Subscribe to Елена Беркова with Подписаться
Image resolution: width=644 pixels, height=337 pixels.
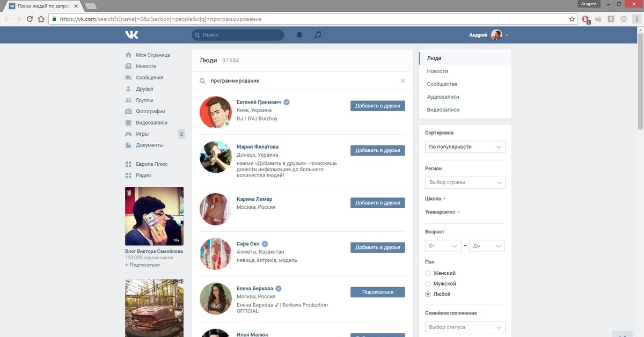point(377,292)
